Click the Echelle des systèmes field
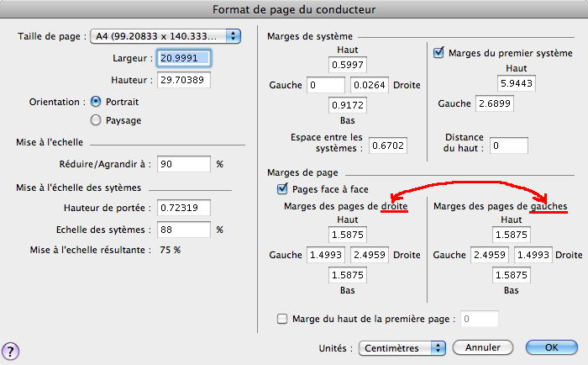This screenshot has height=365, width=588. (183, 229)
